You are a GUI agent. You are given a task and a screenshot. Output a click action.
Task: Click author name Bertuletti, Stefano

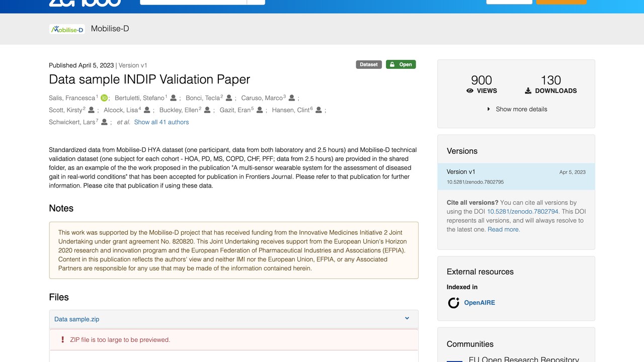139,98
